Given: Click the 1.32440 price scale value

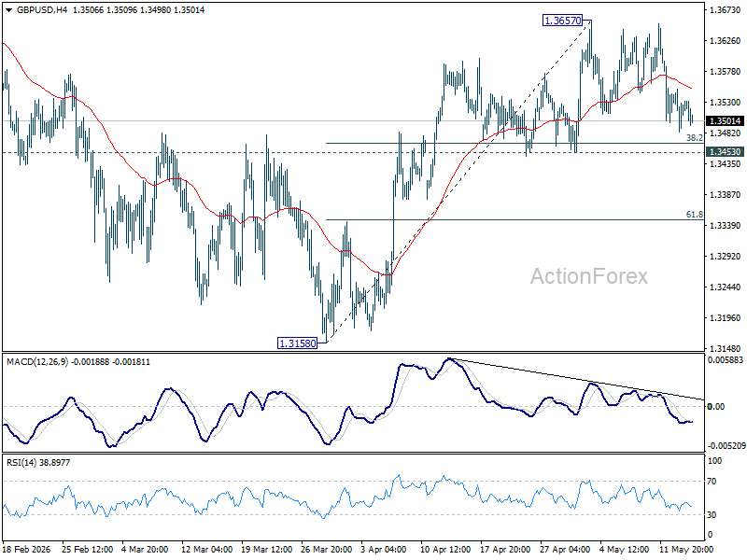Looking at the screenshot, I should point(726,287).
